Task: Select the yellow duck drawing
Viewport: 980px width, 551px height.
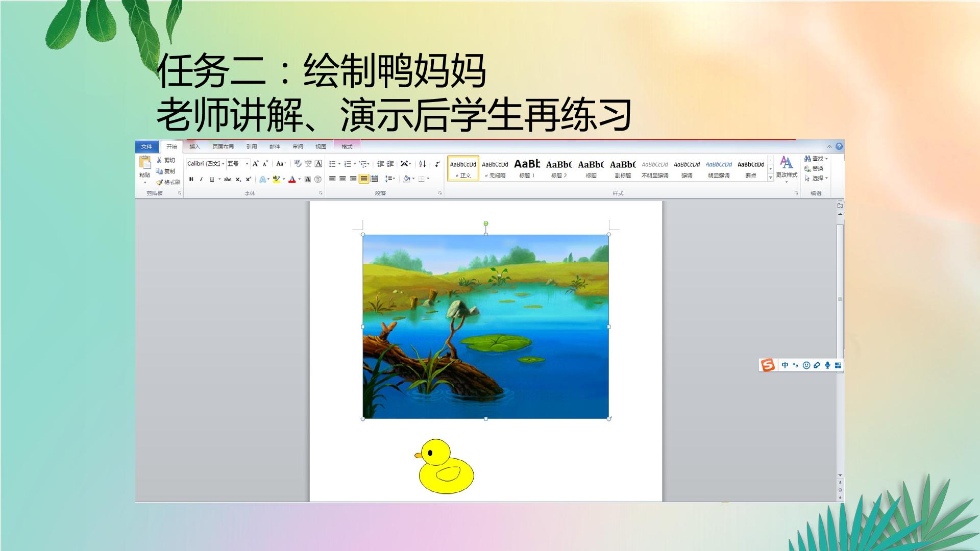Action: coord(445,466)
